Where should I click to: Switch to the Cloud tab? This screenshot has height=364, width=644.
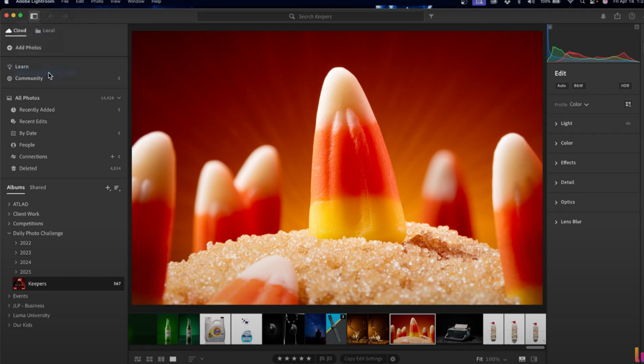click(x=16, y=31)
